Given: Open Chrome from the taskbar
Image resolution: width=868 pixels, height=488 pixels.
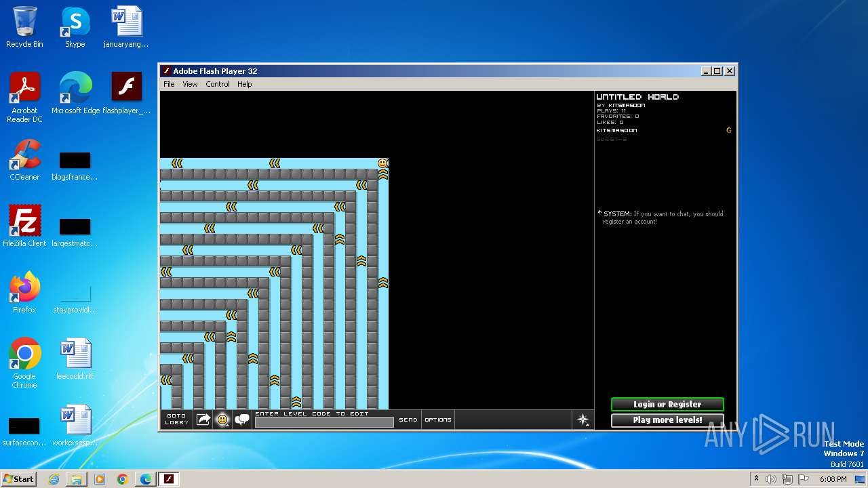Looking at the screenshot, I should pyautogui.click(x=123, y=479).
